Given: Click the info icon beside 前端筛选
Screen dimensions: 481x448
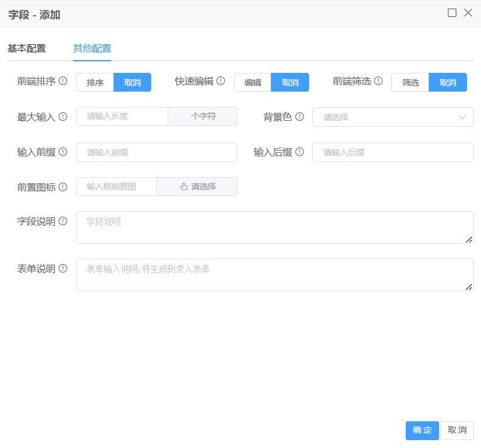Looking at the screenshot, I should click(378, 81).
